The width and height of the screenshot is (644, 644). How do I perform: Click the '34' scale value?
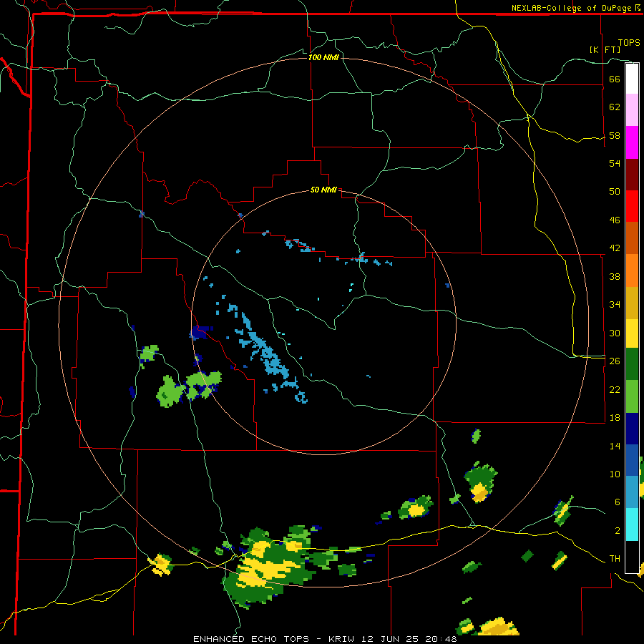(615, 305)
